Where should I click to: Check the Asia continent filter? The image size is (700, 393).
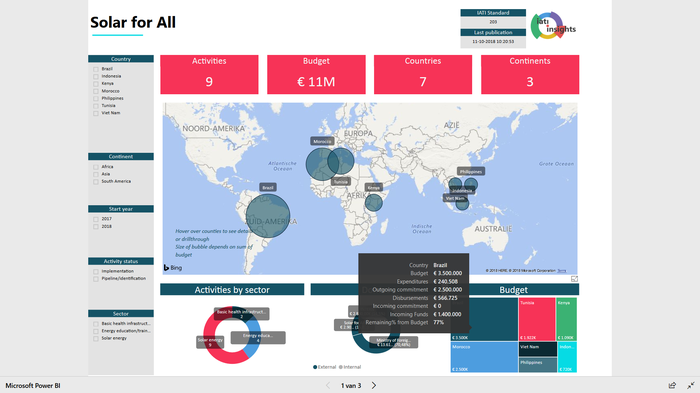(96, 174)
